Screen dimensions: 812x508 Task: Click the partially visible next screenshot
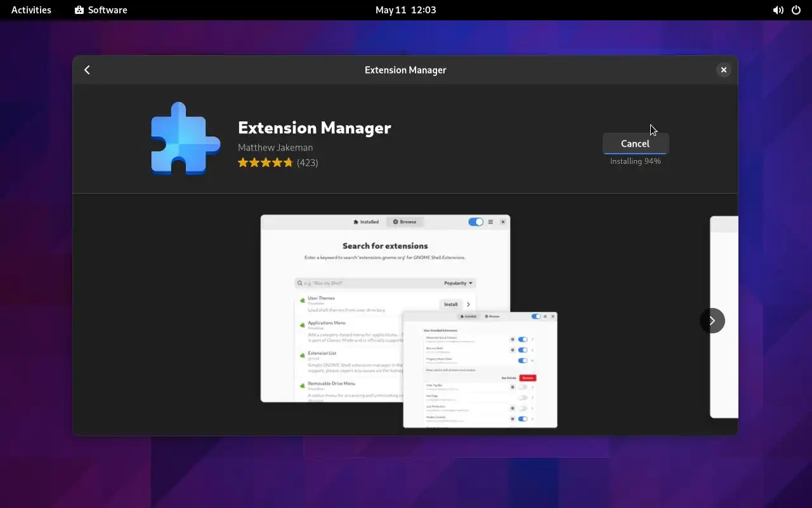[724, 317]
